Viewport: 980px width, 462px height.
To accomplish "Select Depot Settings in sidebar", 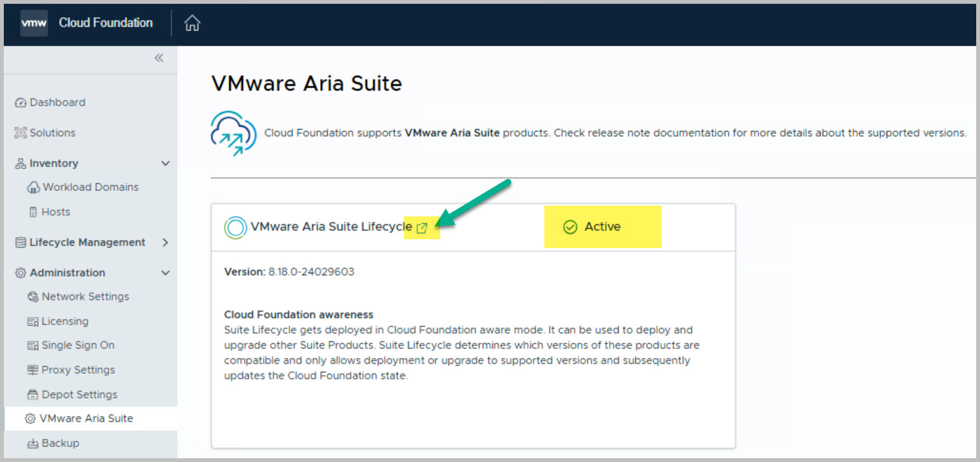I will point(79,395).
